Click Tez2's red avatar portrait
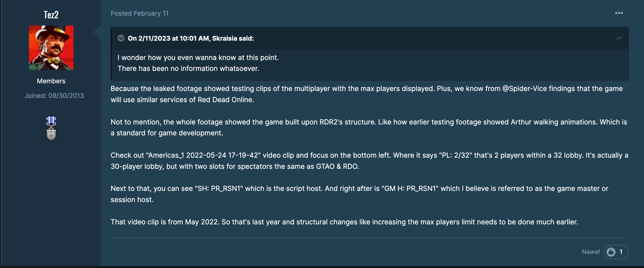This screenshot has width=644, height=268. pyautogui.click(x=51, y=48)
